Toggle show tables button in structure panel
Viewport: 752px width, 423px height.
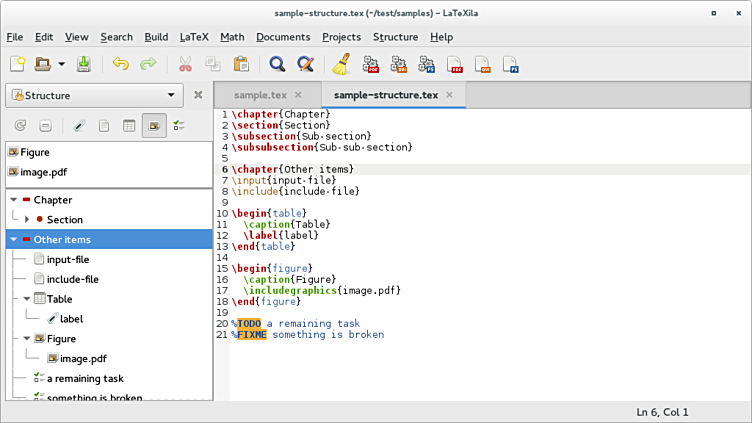coord(128,126)
